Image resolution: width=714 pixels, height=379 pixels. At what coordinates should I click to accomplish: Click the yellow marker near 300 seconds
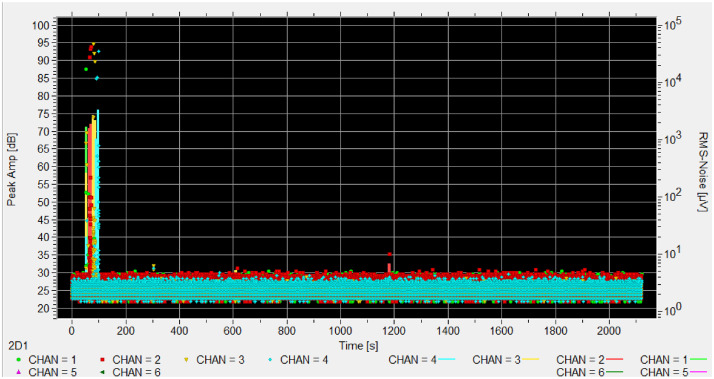153,266
